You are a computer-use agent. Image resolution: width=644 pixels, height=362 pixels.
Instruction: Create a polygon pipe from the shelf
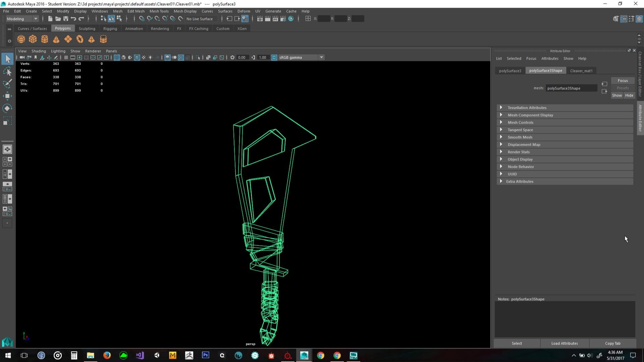[103, 39]
